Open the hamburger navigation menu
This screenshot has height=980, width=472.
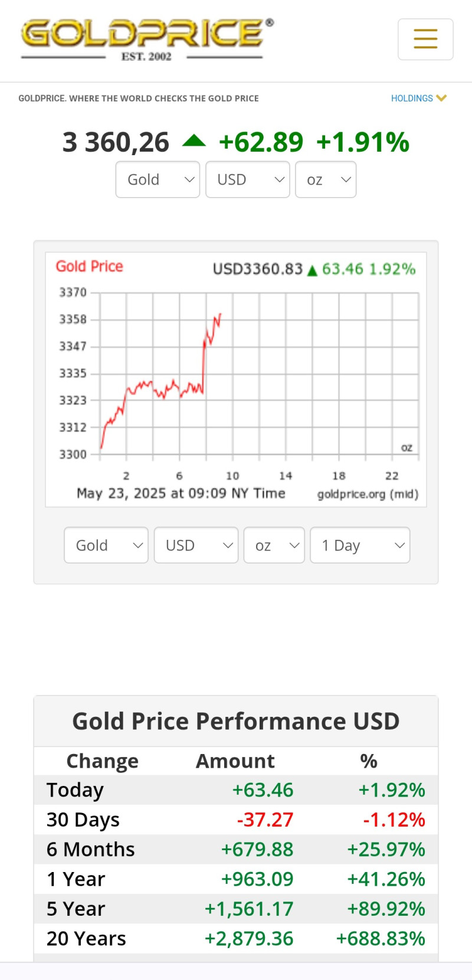click(425, 39)
